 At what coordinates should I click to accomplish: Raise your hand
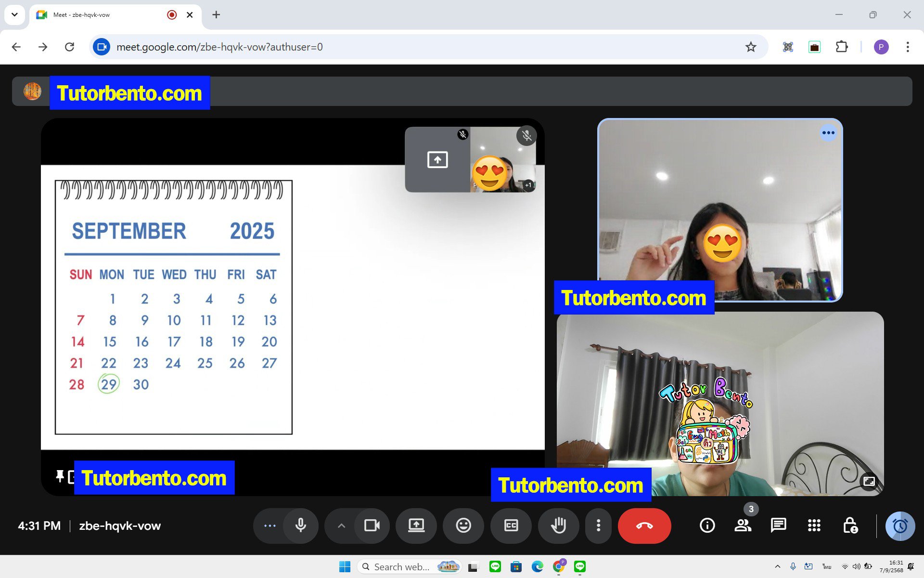(558, 525)
